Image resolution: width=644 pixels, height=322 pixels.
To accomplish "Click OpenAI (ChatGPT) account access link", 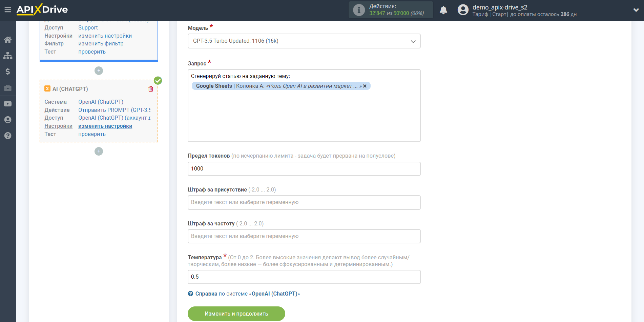I will tap(115, 118).
